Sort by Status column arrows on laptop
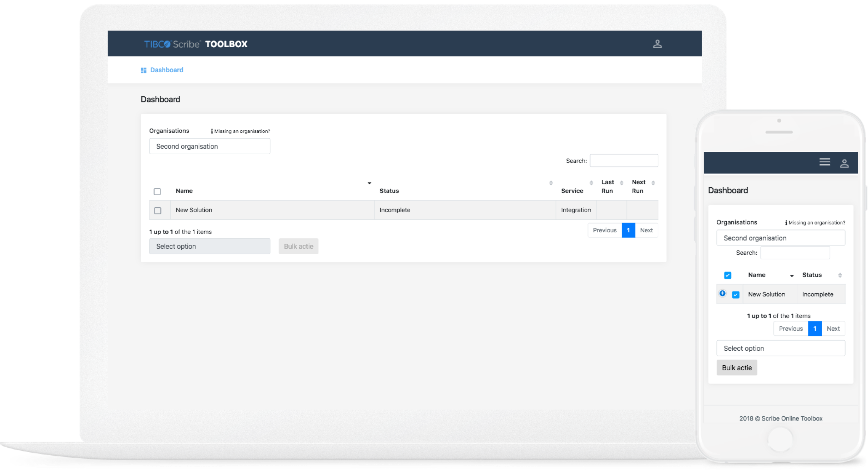Screen dimensions: 868x473 pos(551,183)
